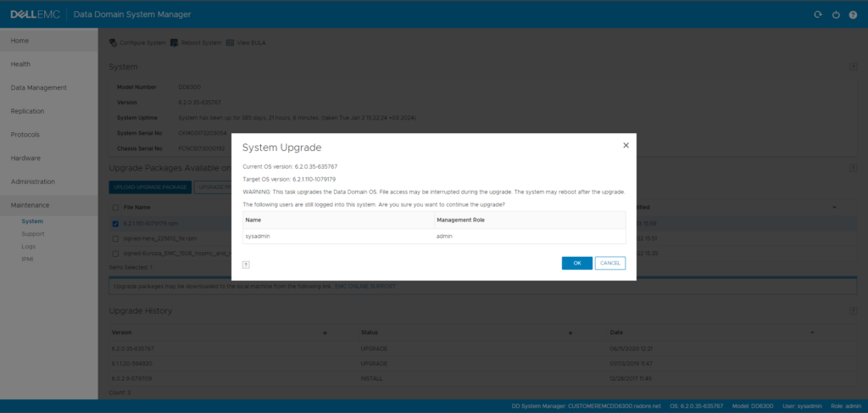868x413 pixels.
Task: Click the Configure System icon
Action: (113, 42)
